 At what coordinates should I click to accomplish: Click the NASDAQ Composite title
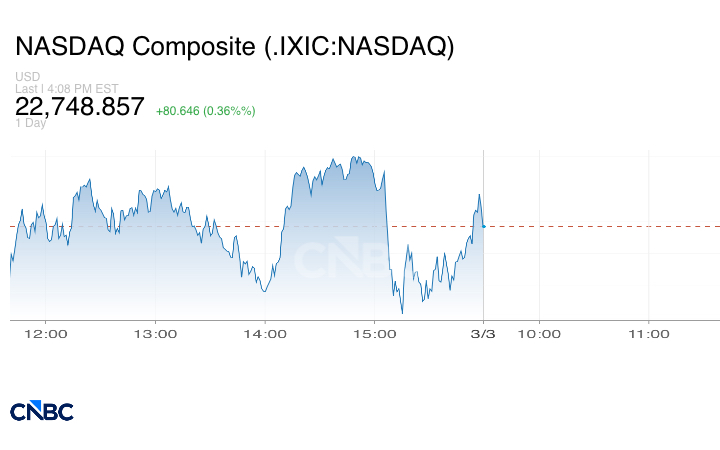(235, 46)
